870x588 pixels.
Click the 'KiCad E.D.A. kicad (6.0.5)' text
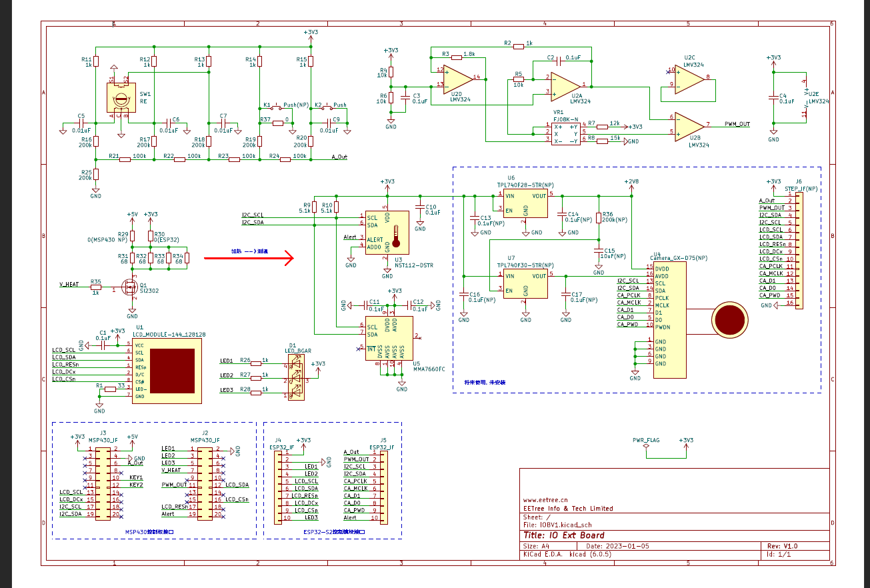567,554
